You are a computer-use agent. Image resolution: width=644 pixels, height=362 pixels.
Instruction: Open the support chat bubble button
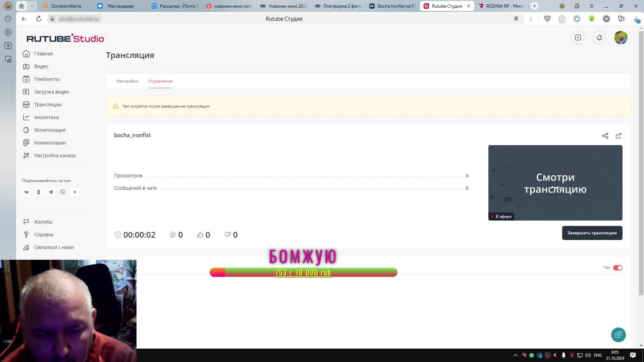pos(618,335)
